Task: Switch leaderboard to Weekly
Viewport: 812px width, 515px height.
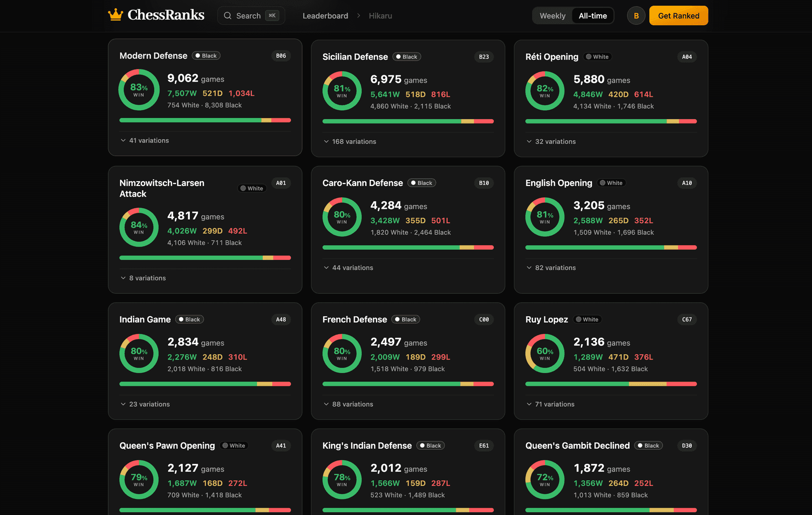Action: [x=553, y=16]
